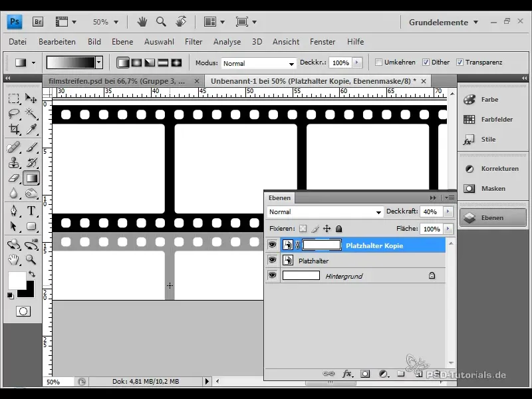The image size is (532, 399).
Task: Select the Eyedropper tool
Action: click(31, 128)
